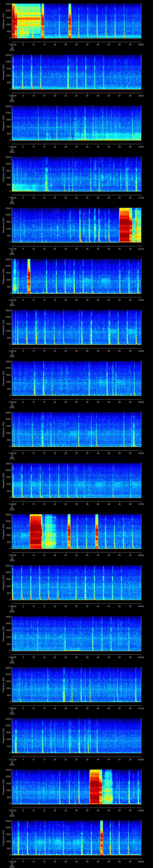Select the spectrogram panel for minute 7:48

click(76, 583)
